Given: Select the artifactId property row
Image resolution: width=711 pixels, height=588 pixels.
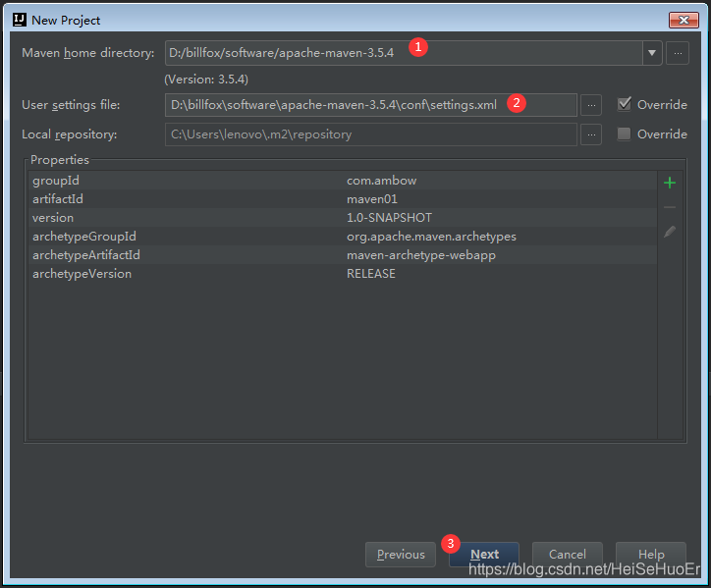Looking at the screenshot, I should coord(343,199).
